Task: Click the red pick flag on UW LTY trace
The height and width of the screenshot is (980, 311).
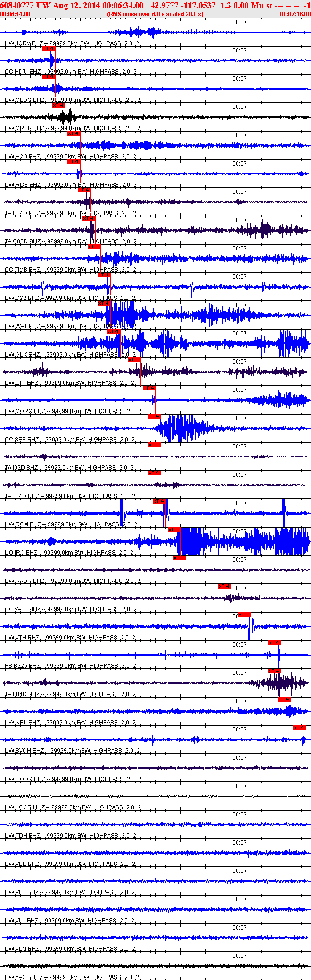Action: click(x=135, y=360)
